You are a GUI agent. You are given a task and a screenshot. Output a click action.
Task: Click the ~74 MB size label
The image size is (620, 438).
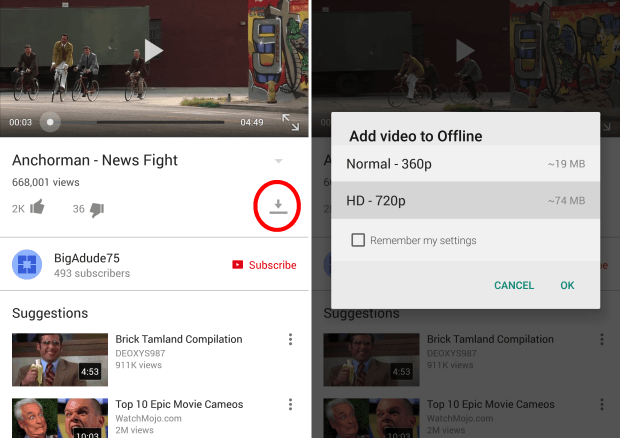pyautogui.click(x=566, y=201)
